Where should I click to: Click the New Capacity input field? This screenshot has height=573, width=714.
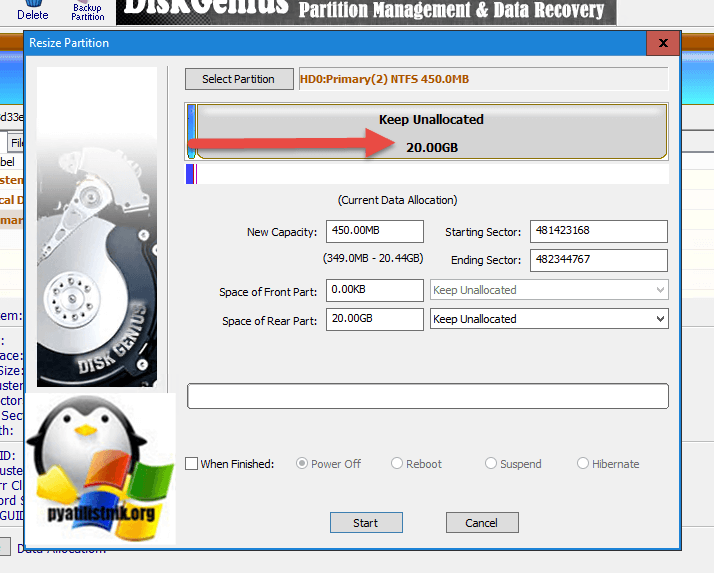375,231
